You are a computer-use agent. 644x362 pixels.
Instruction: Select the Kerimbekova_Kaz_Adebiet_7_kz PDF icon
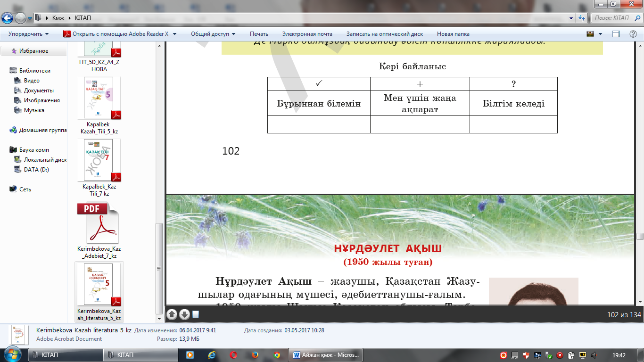(99, 222)
